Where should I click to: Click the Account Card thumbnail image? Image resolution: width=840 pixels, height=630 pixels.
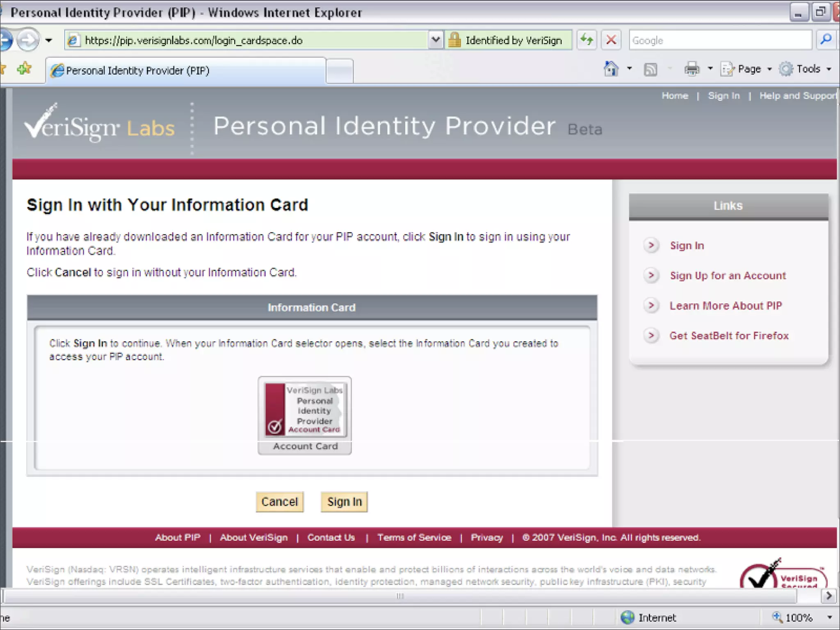point(305,410)
